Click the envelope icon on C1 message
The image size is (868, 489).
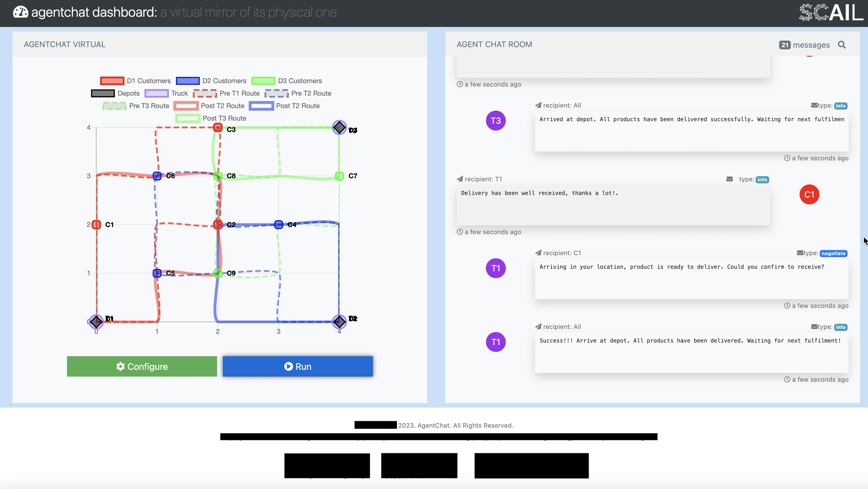729,179
